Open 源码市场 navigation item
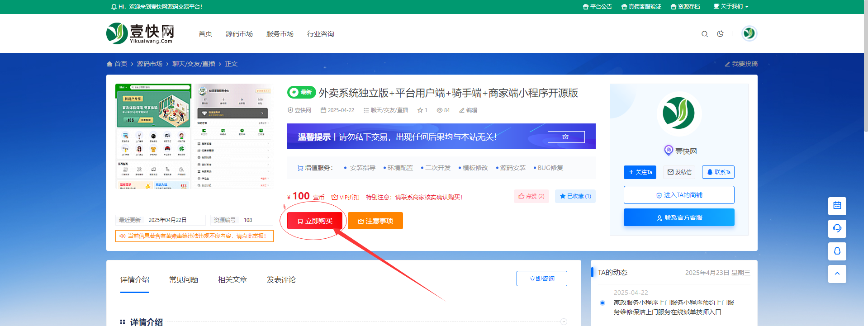 click(x=239, y=34)
